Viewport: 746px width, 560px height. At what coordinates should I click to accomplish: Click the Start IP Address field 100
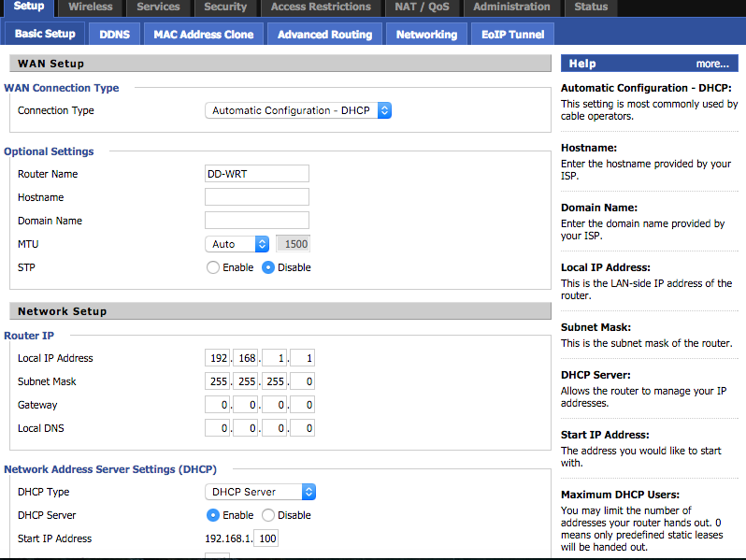point(265,538)
